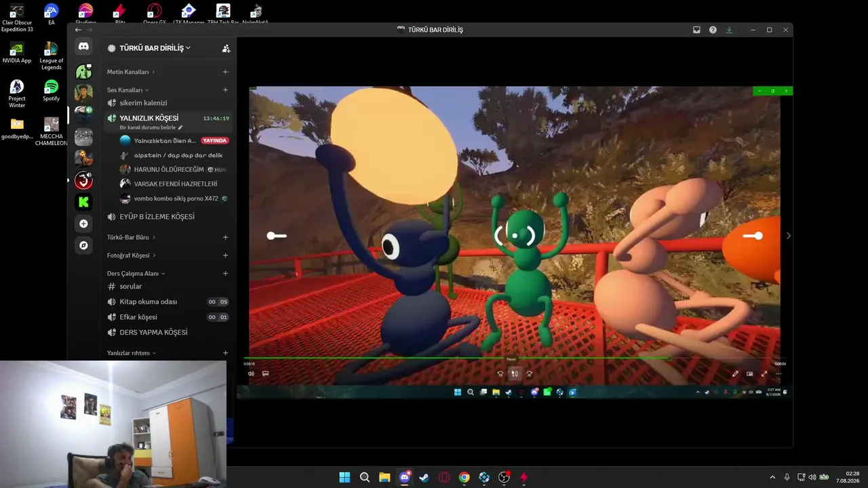Create a channel in Metin Kanalları
Viewport: 868px width, 488px height.
pos(226,72)
